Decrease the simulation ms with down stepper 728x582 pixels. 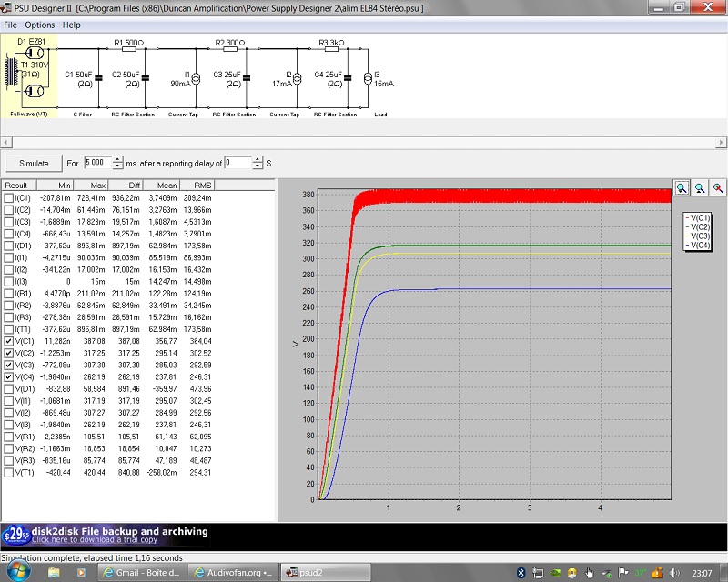click(x=118, y=166)
